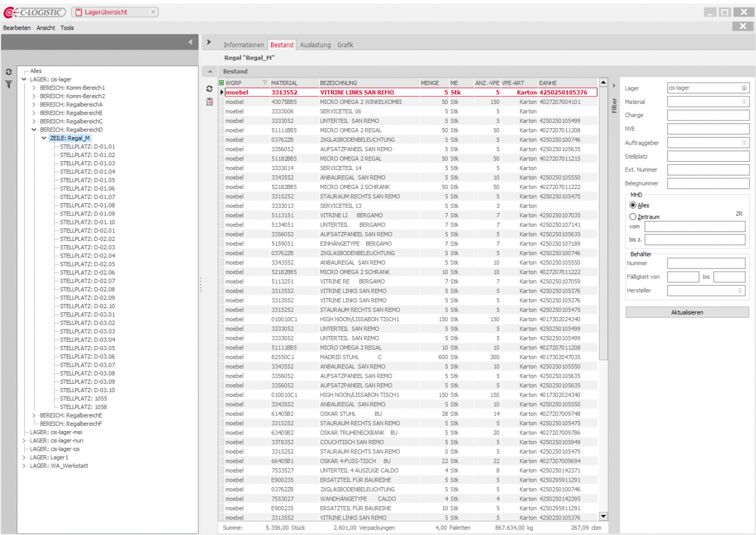Collapse the left tree panel with arrow
Image resolution: width=756 pixels, height=535 pixels.
tap(190, 42)
